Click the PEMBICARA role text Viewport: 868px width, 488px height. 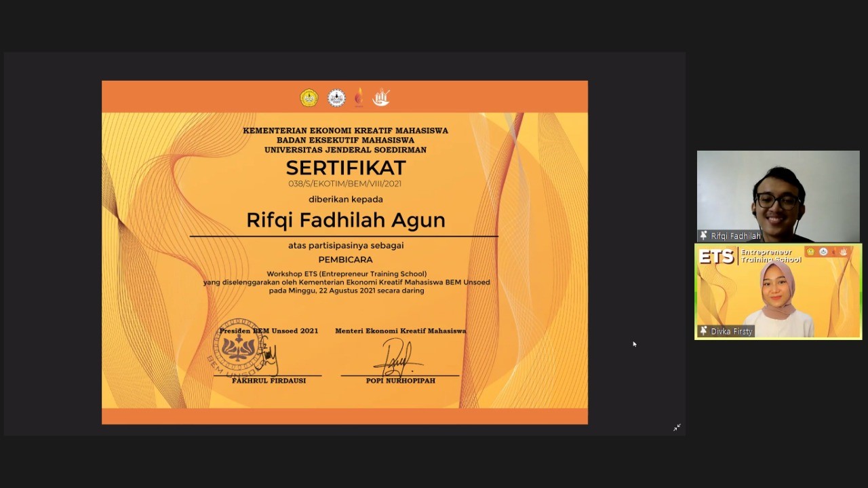coord(345,259)
